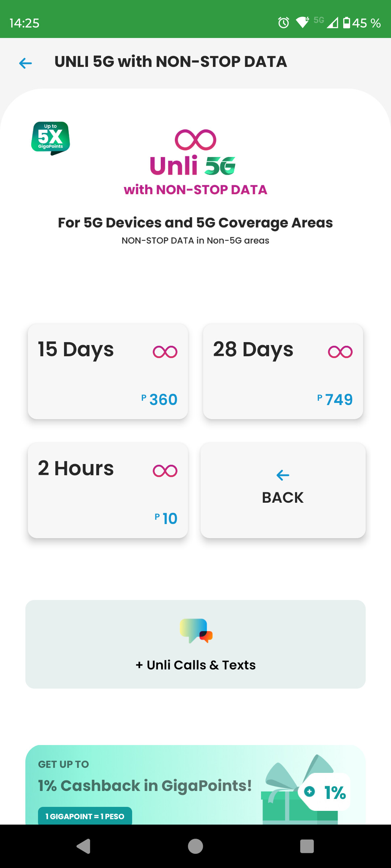Screen dimensions: 391x868
Task: Choose the 2 Hours plan card
Action: pyautogui.click(x=108, y=490)
